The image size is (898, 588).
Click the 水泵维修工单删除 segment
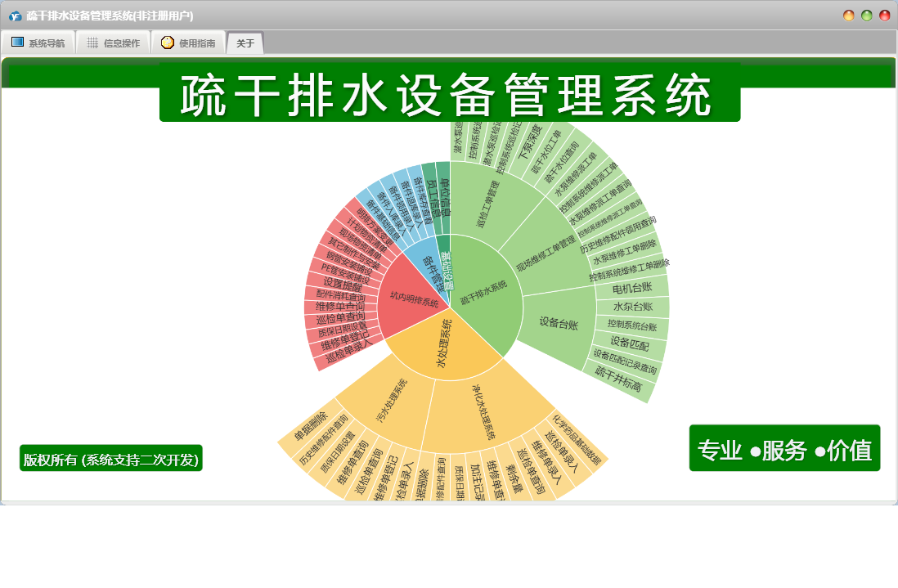click(624, 253)
